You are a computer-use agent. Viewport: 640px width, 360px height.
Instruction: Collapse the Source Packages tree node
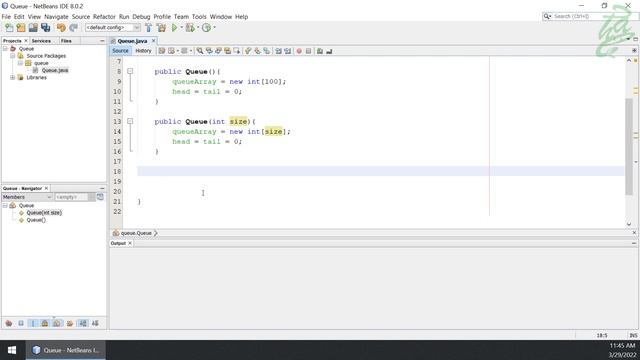pyautogui.click(x=13, y=56)
